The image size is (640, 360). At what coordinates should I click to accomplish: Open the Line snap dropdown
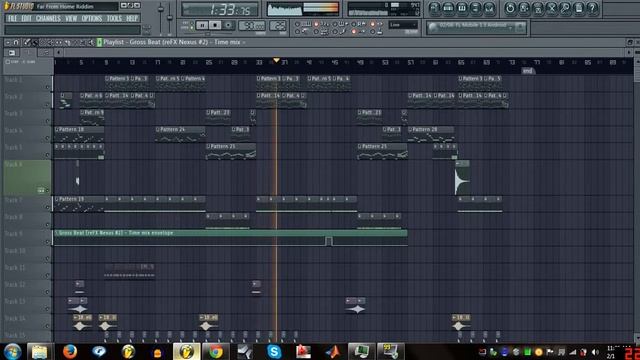403,25
